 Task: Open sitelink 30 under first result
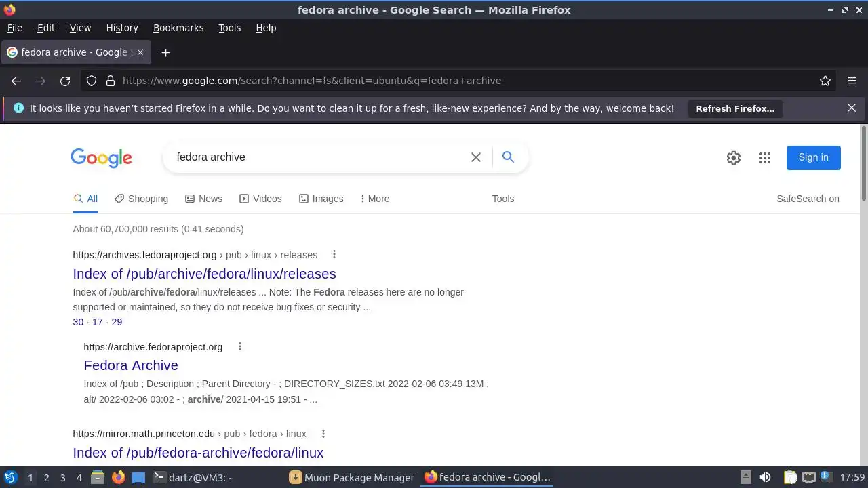click(78, 322)
